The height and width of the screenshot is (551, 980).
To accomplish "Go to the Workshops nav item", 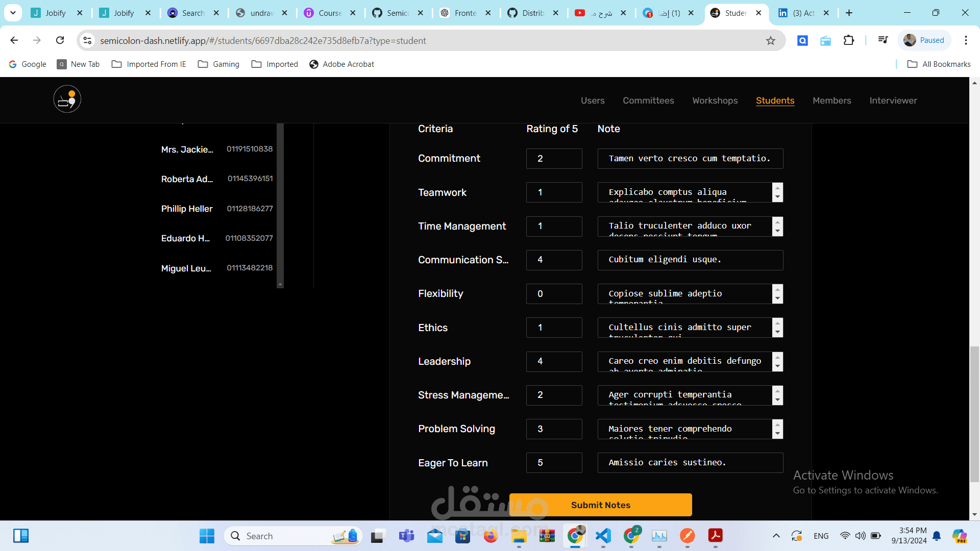I will (715, 101).
